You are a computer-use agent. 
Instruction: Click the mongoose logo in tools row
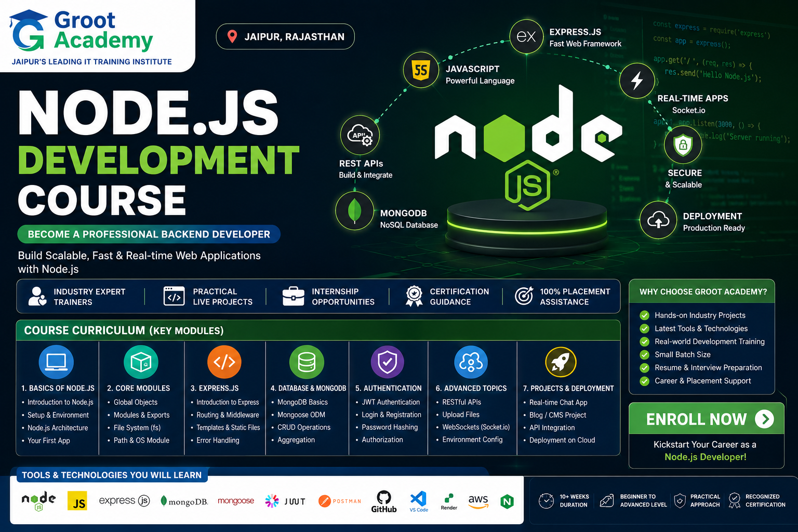(236, 501)
